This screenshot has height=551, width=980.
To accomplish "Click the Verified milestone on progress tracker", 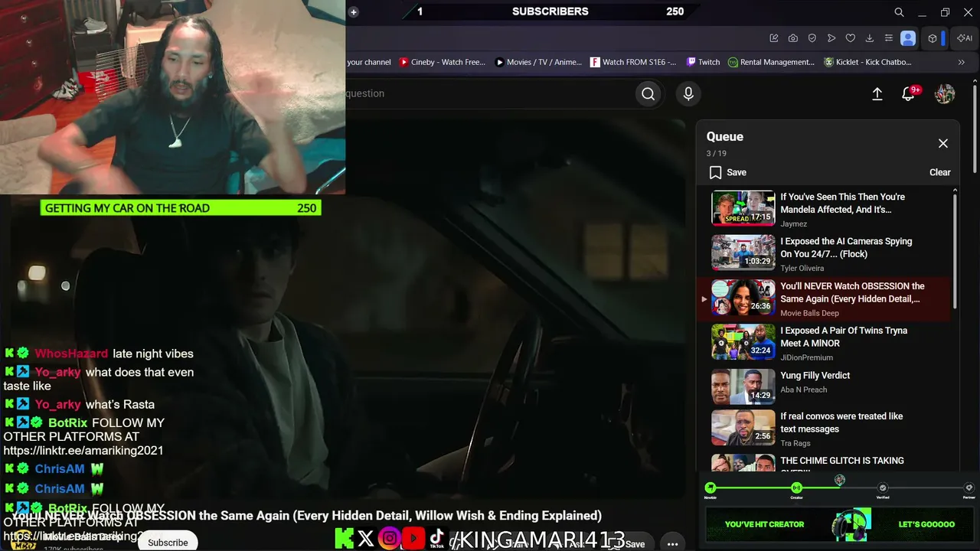I will [883, 488].
